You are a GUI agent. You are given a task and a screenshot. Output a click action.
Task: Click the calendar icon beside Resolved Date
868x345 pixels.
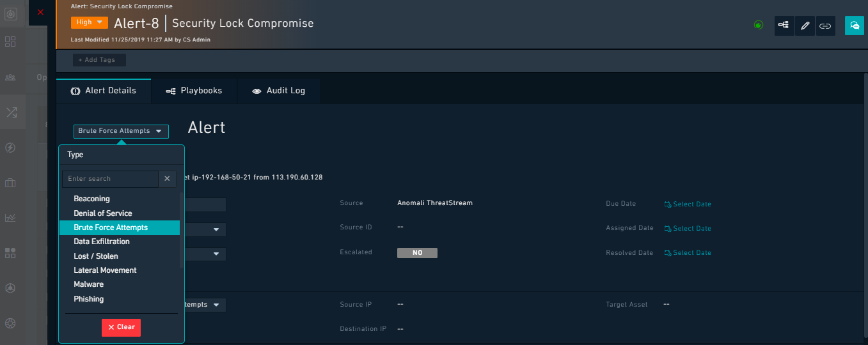(668, 253)
